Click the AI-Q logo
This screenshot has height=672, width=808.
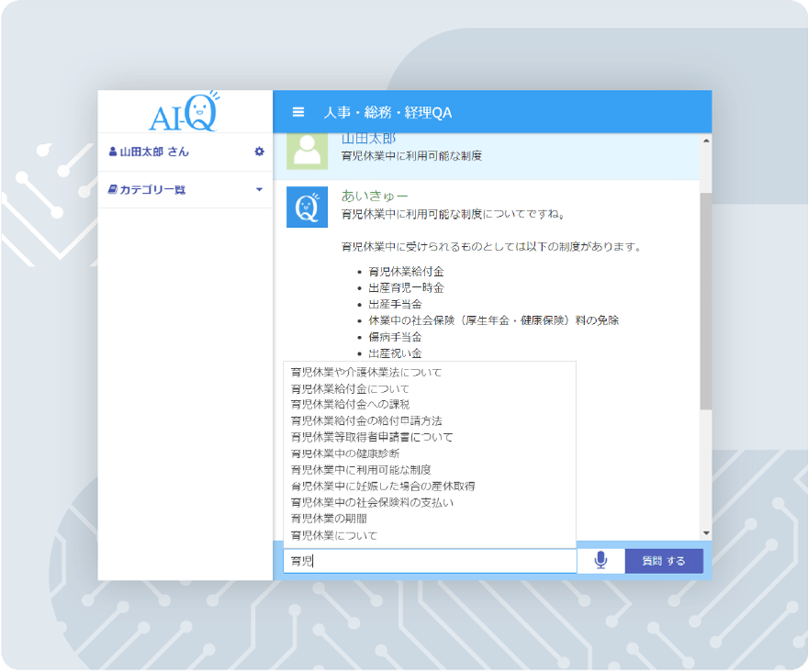pos(185,112)
